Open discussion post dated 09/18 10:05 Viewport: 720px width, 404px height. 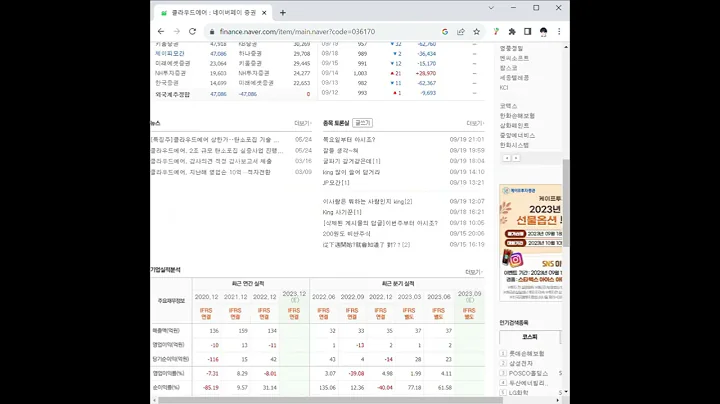click(380, 223)
